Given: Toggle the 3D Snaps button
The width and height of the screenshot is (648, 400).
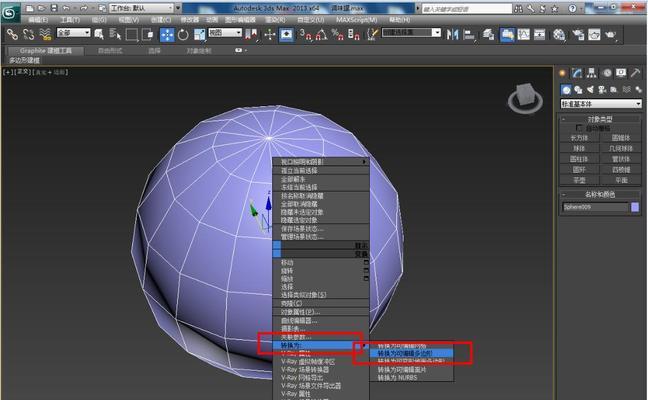Looking at the screenshot, I should click(305, 34).
